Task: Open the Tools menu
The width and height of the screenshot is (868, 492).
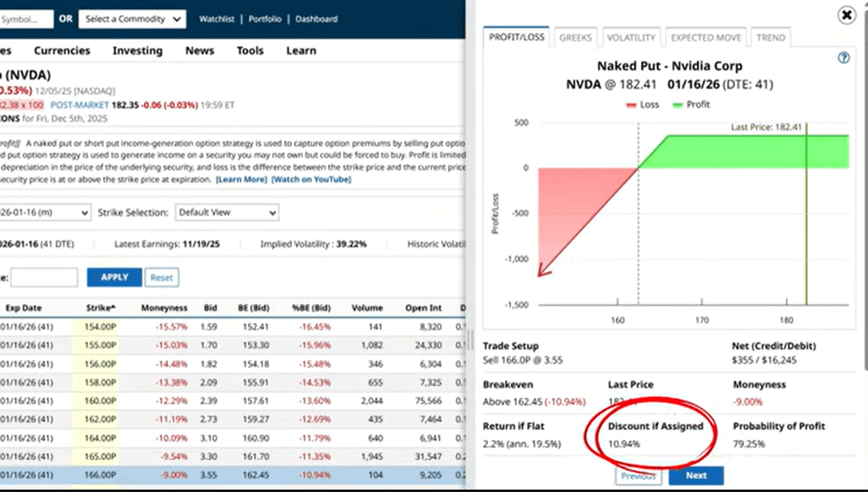Action: click(250, 50)
